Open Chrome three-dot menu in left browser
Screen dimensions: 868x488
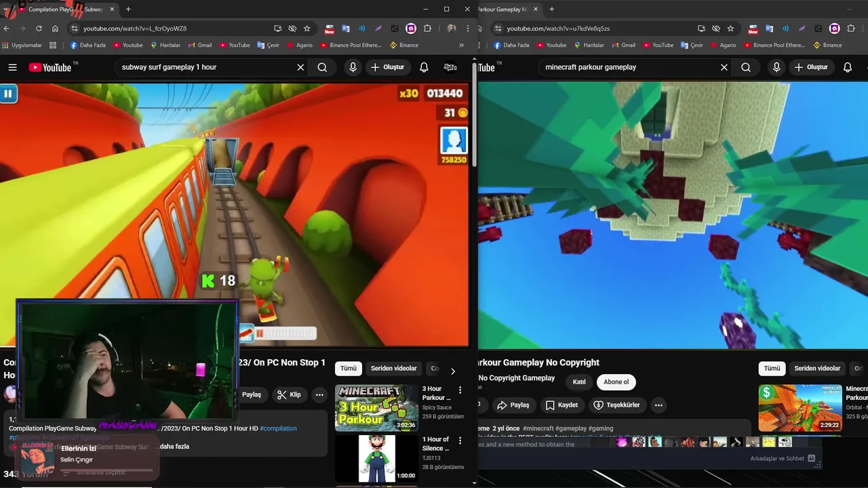468,28
